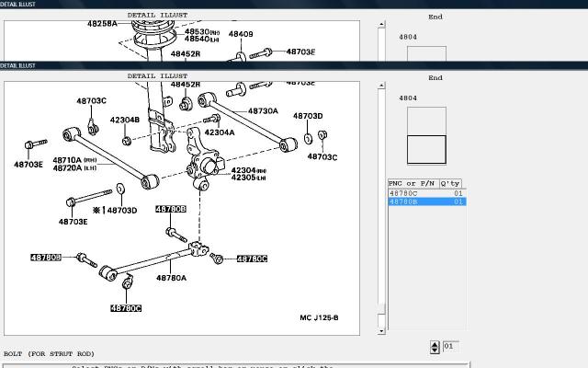Click the "Q'ty" column header
Viewport: 588px width, 368px height.
point(451,183)
